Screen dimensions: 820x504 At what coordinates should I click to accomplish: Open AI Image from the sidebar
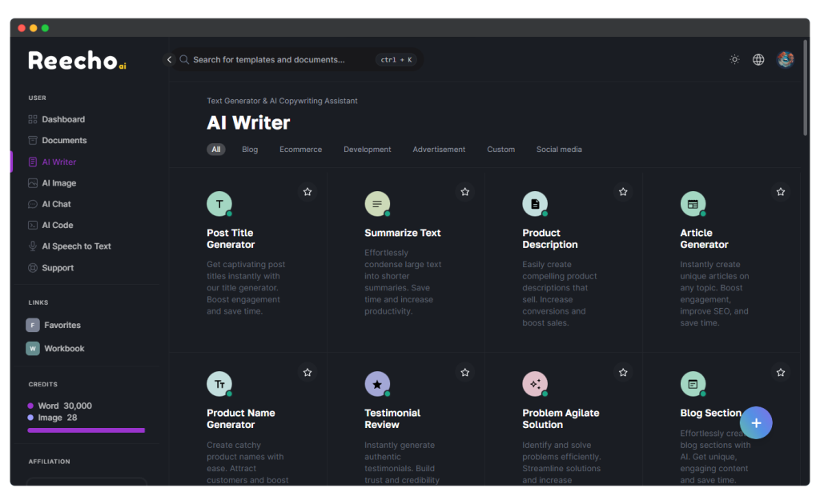(x=58, y=183)
